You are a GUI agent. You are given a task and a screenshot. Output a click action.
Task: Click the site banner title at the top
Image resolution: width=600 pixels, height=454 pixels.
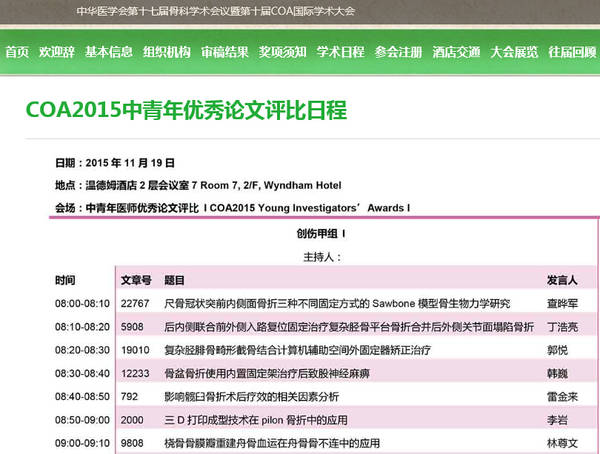coord(215,12)
